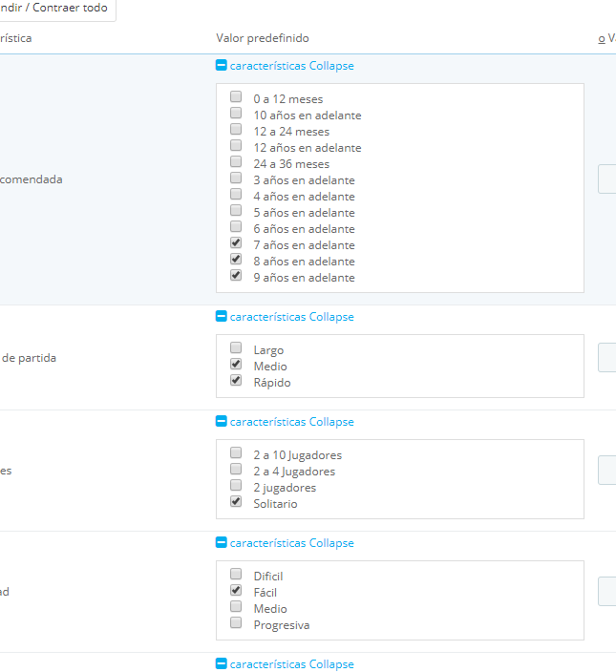Uncheck the Solitario checkbox
The image size is (616, 672).
[236, 501]
